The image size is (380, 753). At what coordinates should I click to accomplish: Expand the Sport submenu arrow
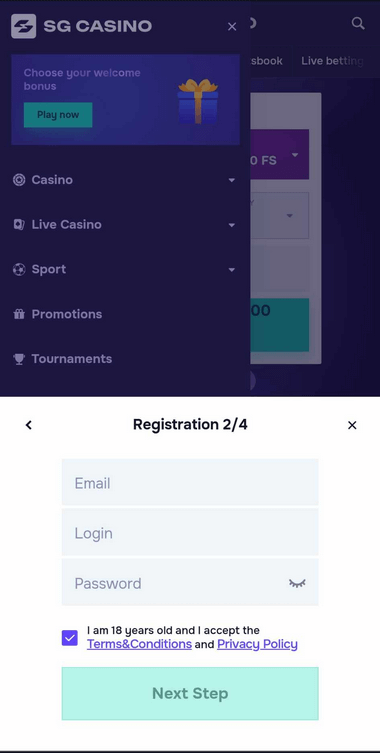tap(232, 269)
